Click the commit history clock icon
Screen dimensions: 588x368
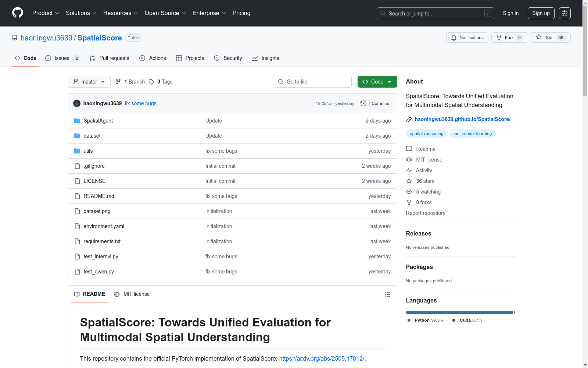[x=363, y=103]
